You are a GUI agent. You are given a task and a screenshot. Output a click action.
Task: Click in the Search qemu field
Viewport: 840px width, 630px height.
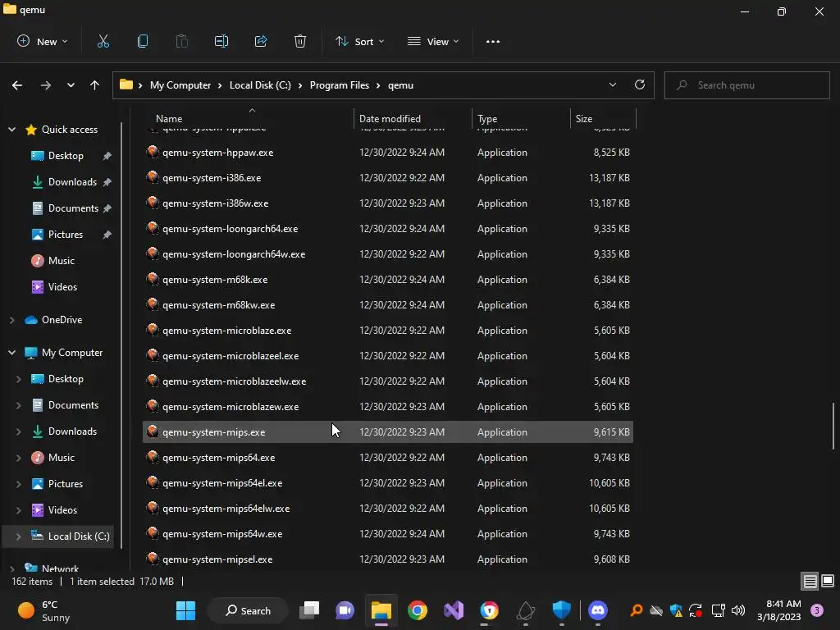[746, 85]
